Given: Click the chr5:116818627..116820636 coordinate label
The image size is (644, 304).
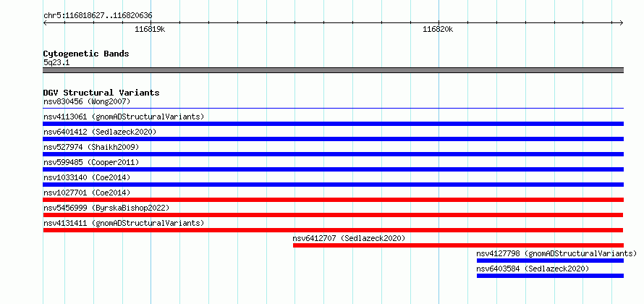Looking at the screenshot, I should point(98,16).
